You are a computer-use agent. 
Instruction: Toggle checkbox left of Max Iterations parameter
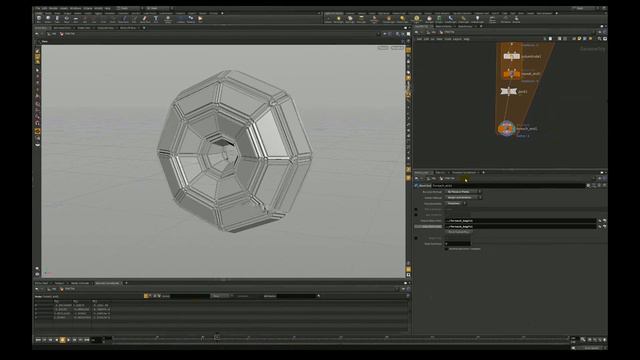click(416, 214)
